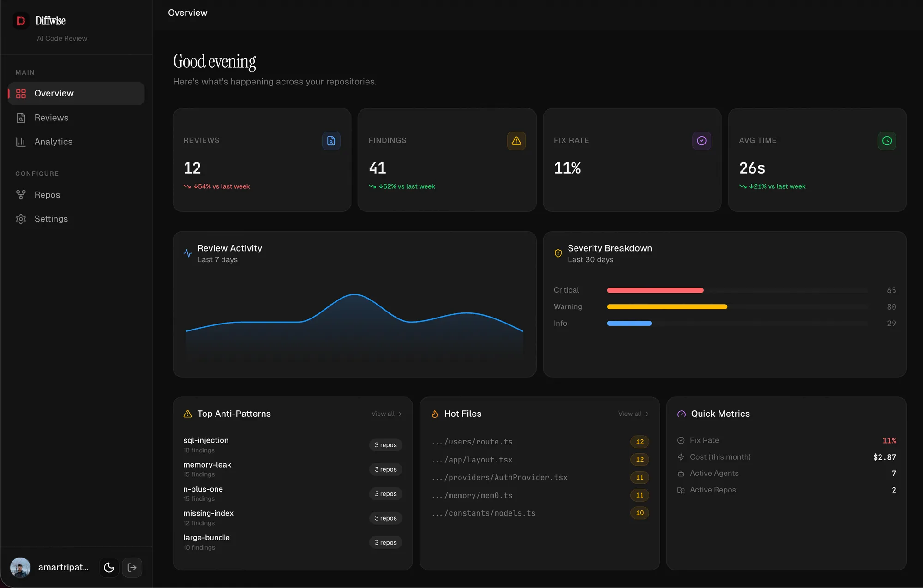Open the Overview page in sidebar
The height and width of the screenshot is (588, 923).
tap(76, 94)
